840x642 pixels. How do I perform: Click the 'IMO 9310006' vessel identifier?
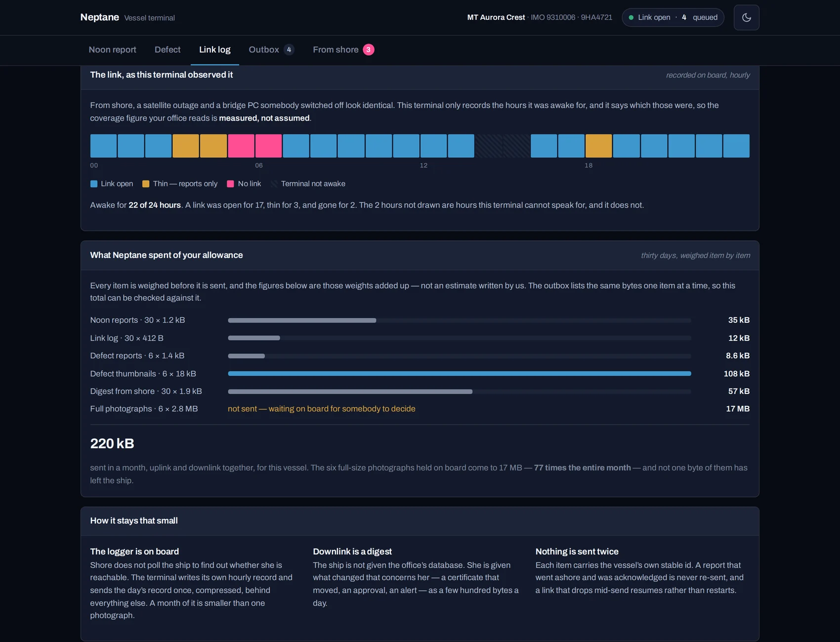click(x=553, y=17)
